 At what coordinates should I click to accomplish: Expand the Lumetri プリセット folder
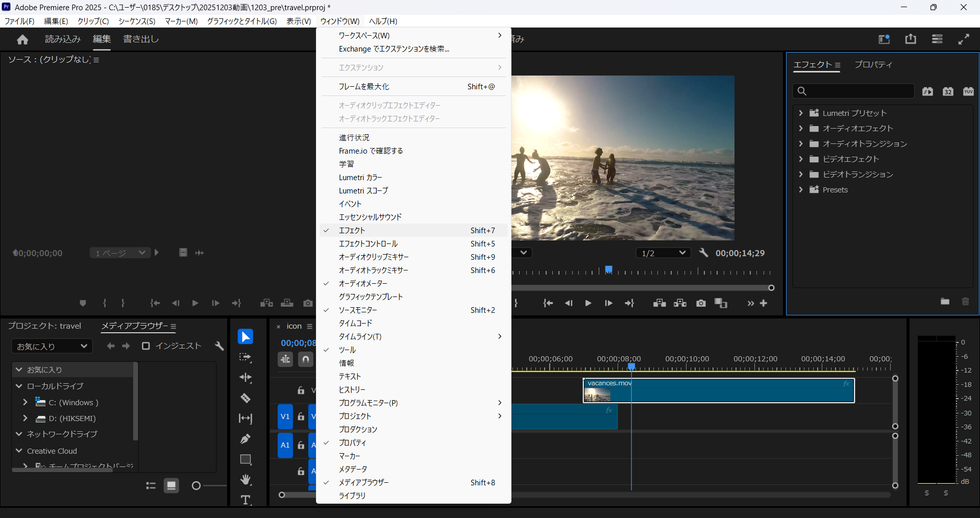(800, 113)
